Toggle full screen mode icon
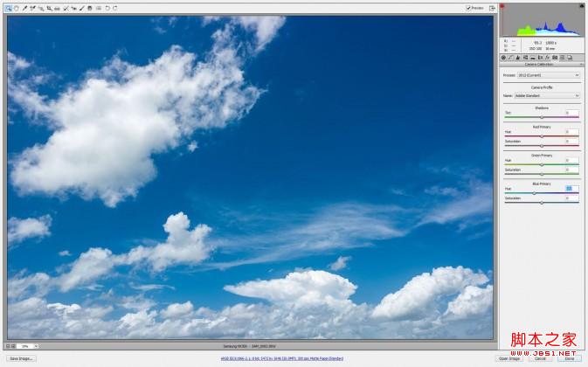 pos(493,8)
